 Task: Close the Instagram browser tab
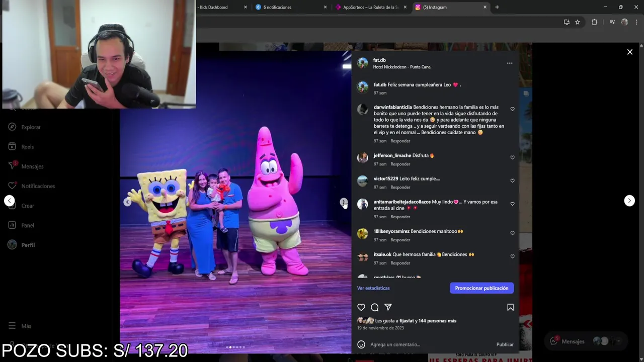(485, 7)
